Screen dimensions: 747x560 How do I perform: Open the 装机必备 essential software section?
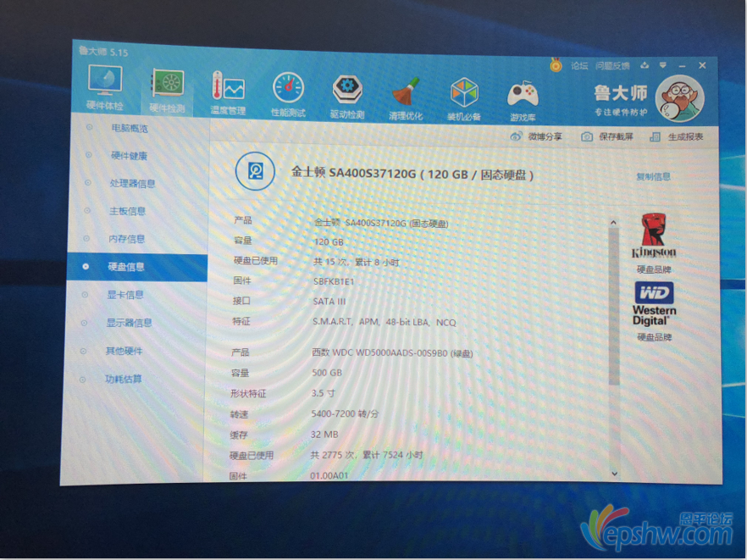click(x=463, y=99)
